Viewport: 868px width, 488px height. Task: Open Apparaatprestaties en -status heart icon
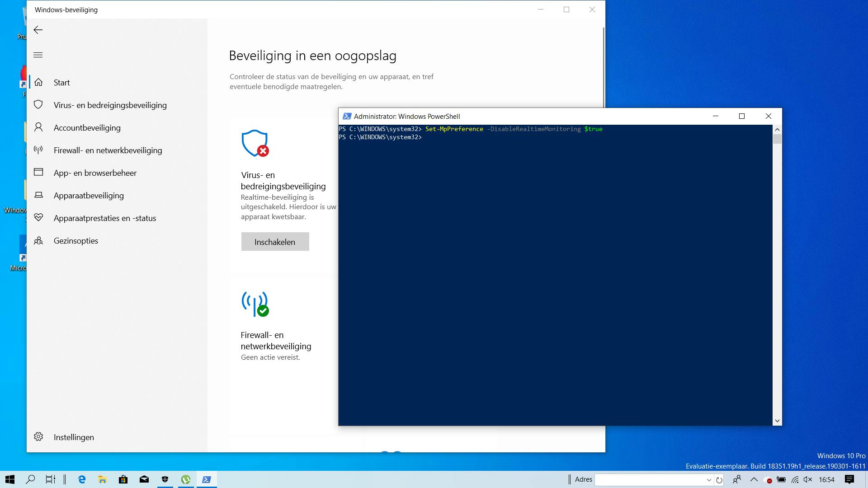(x=38, y=218)
